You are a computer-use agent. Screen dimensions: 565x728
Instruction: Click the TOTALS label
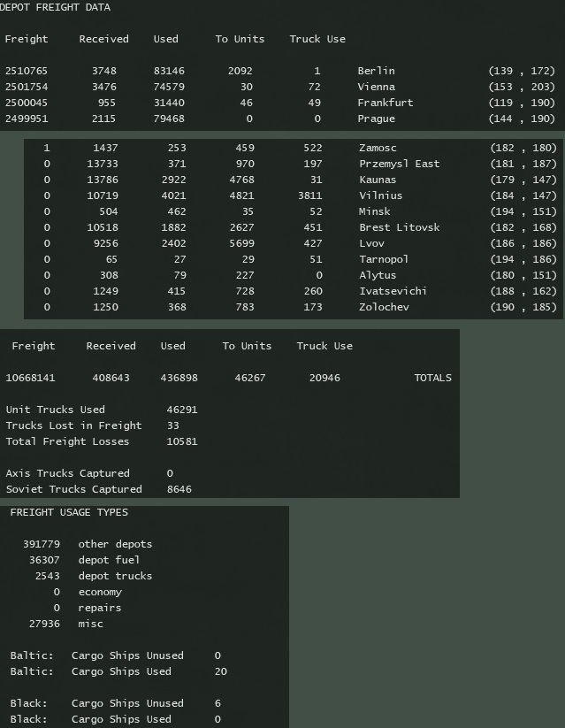(x=432, y=378)
